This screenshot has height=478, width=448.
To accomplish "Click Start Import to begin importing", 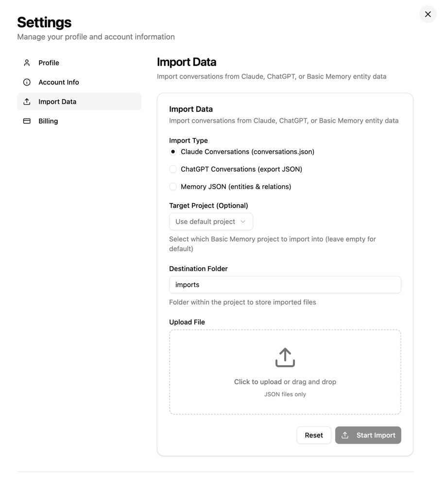I will [368, 435].
